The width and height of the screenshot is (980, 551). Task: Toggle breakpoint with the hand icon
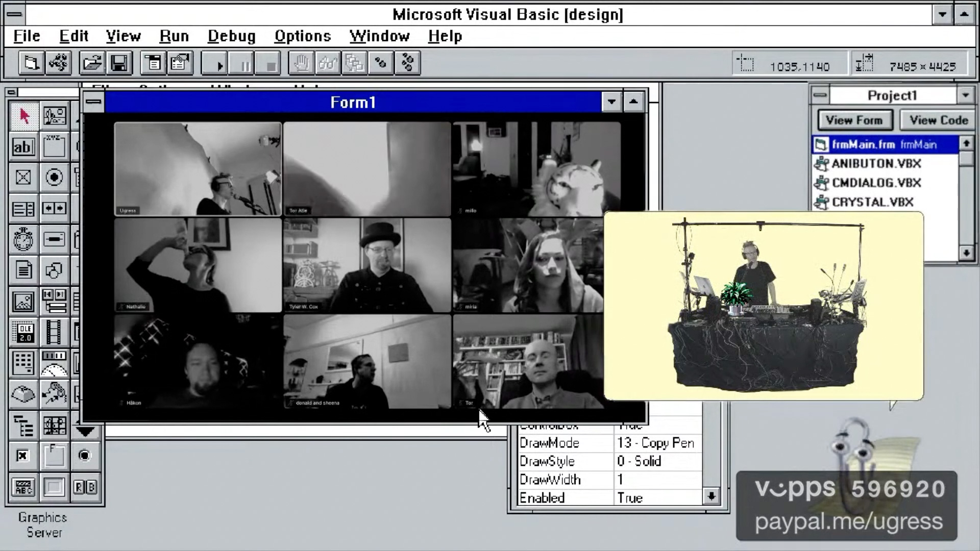[301, 63]
